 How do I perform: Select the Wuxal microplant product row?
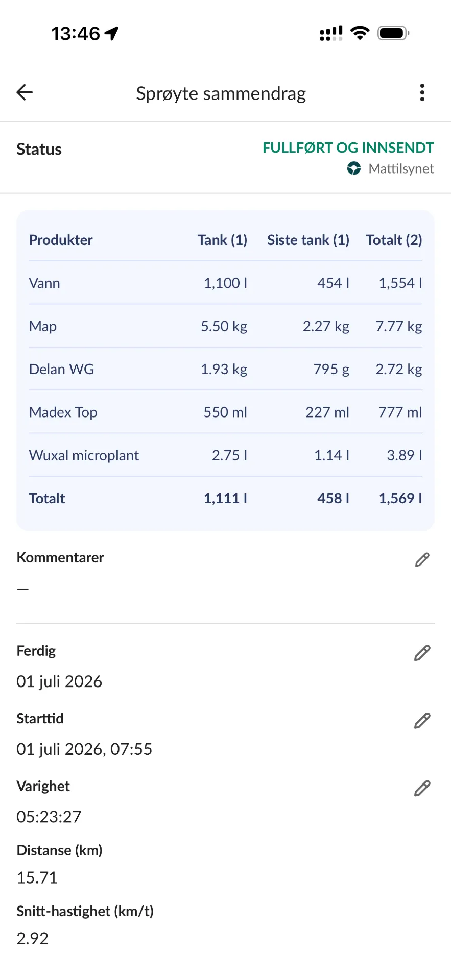click(x=225, y=455)
